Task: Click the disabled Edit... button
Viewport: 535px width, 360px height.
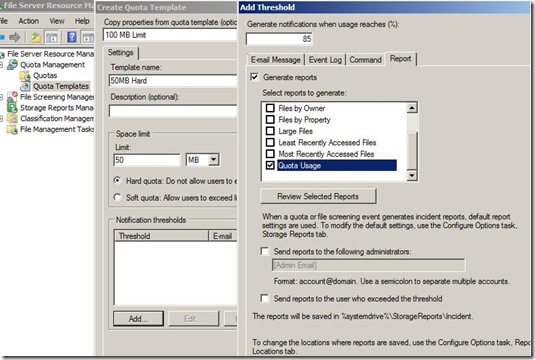Action: (x=194, y=319)
